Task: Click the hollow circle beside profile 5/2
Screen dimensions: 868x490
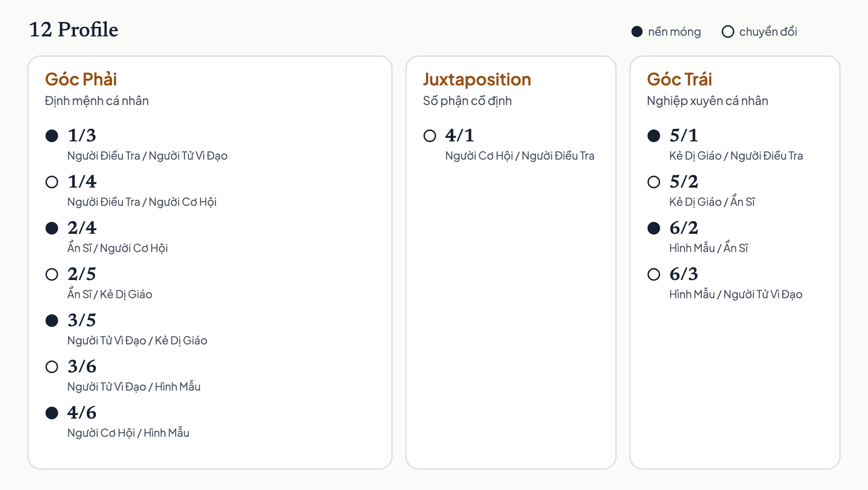Action: tap(654, 182)
